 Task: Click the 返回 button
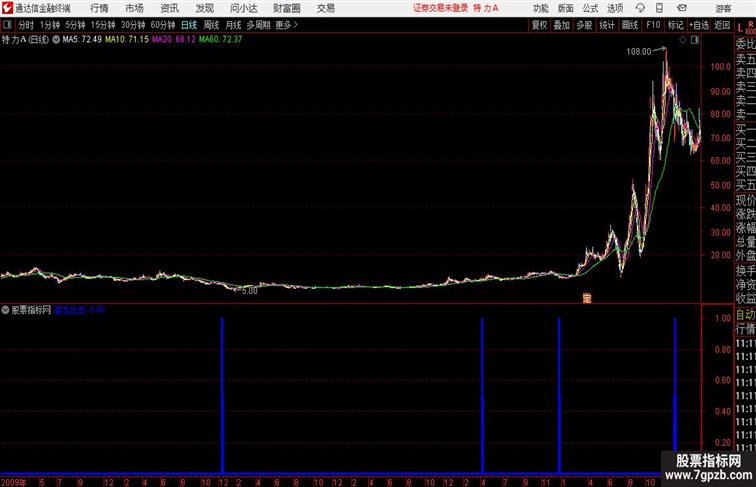(722, 25)
